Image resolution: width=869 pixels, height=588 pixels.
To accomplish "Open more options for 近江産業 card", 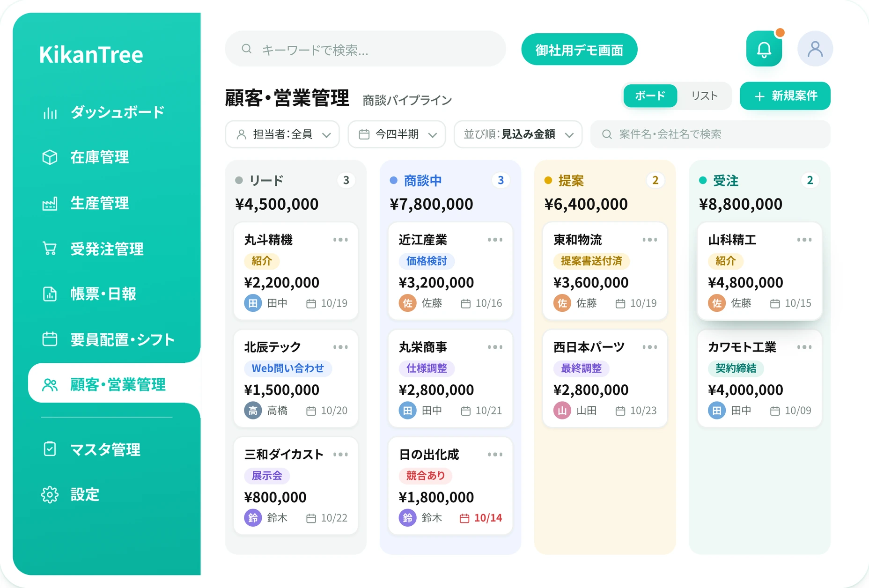I will pos(495,240).
